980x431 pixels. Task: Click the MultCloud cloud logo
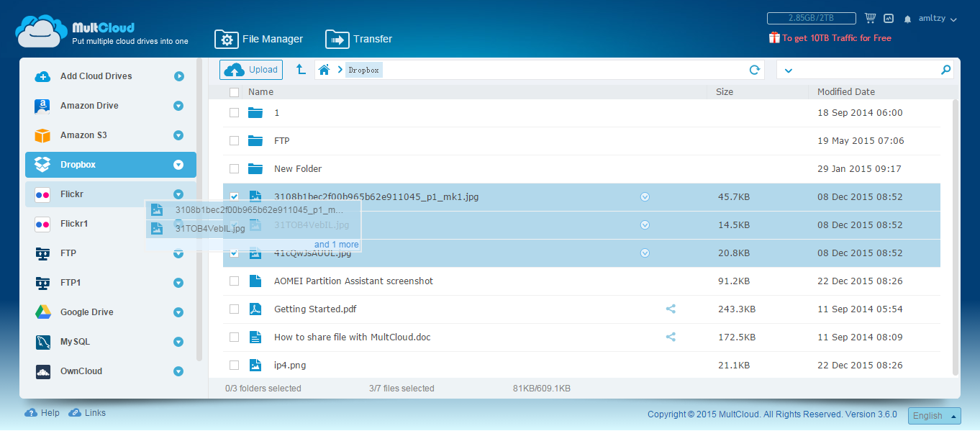coord(41,33)
